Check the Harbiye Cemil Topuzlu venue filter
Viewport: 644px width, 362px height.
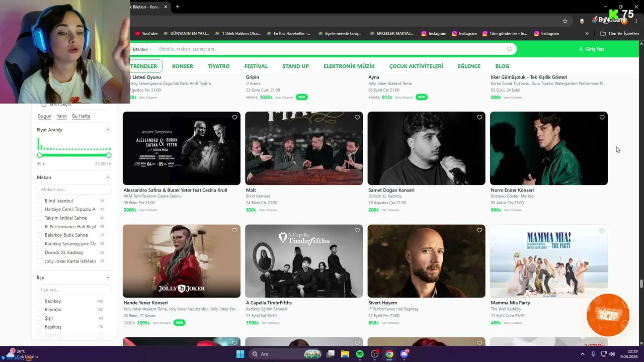[x=40, y=210]
